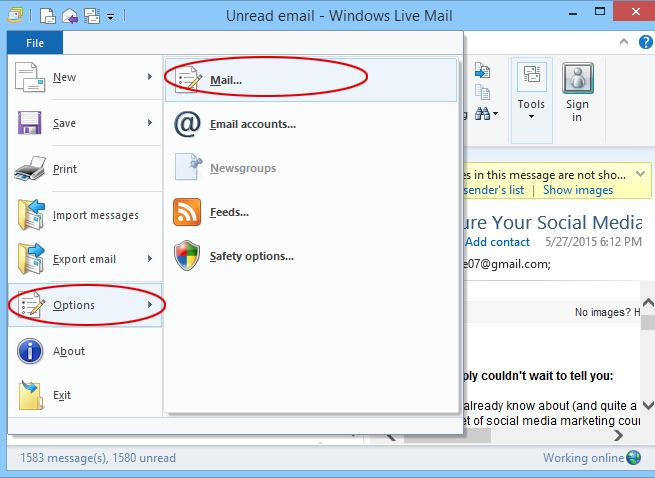The width and height of the screenshot is (655, 478).
Task: Choose Exit to quit Windows Live Mail
Action: (x=85, y=395)
